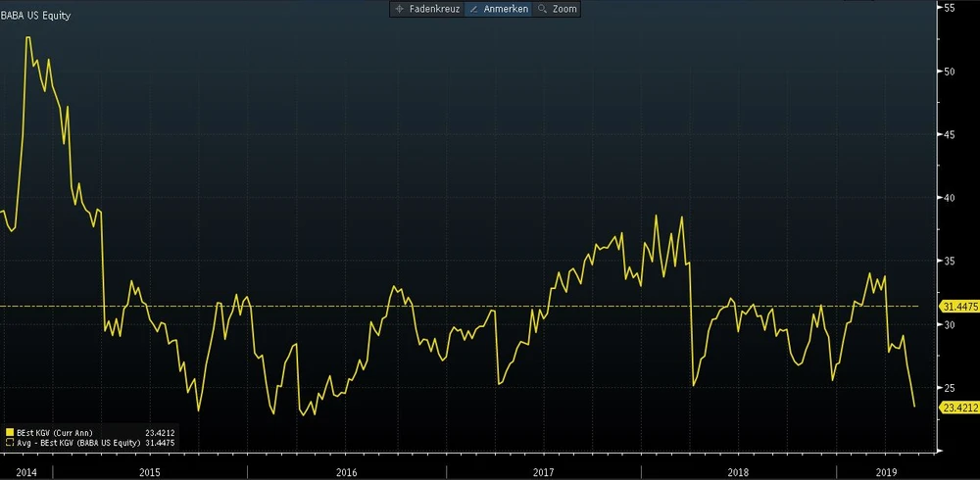
Task: Click the Fadenkreuz crosshair icon
Action: pos(400,9)
